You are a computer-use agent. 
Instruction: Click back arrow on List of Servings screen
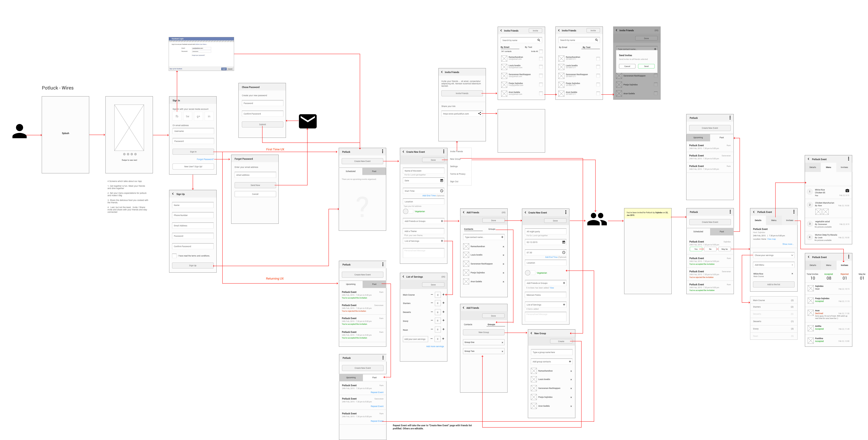click(x=403, y=277)
